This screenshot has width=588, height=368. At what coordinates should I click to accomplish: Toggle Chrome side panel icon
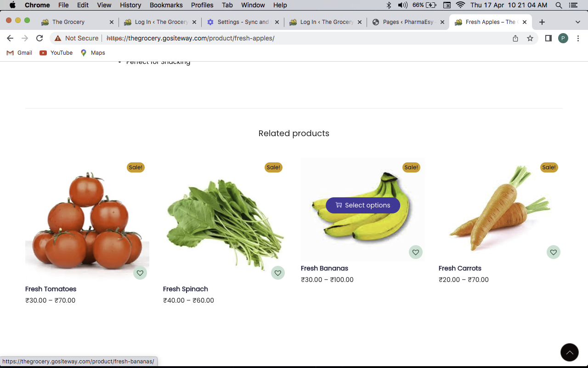click(x=548, y=38)
